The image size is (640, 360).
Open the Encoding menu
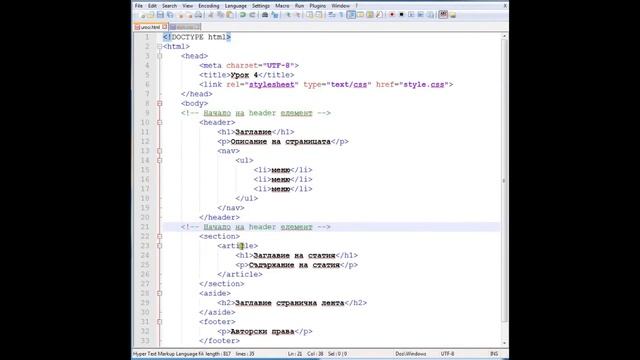[x=209, y=6]
